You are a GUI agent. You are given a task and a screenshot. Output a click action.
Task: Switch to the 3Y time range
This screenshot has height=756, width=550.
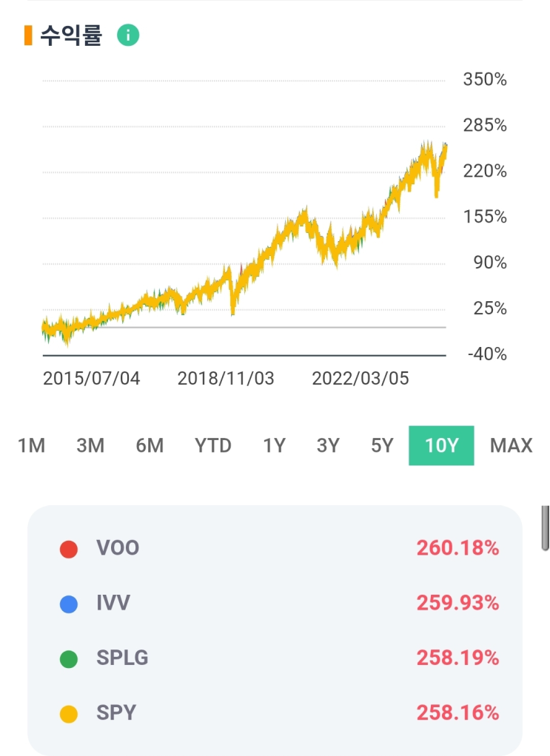click(328, 445)
